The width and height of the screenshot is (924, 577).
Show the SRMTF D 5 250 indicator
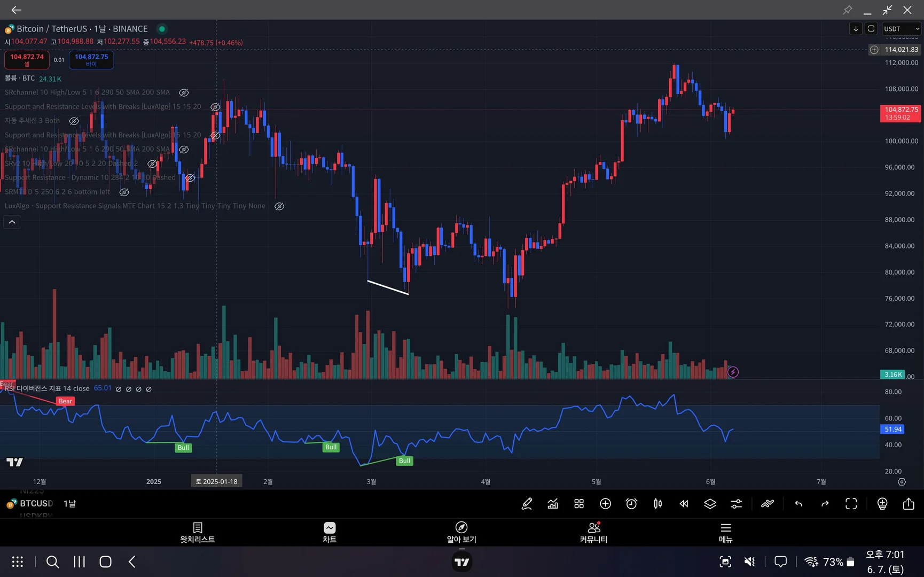point(124,192)
